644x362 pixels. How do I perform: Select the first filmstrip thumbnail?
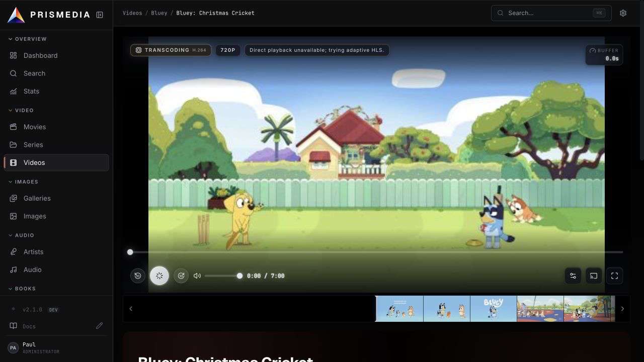click(x=399, y=309)
